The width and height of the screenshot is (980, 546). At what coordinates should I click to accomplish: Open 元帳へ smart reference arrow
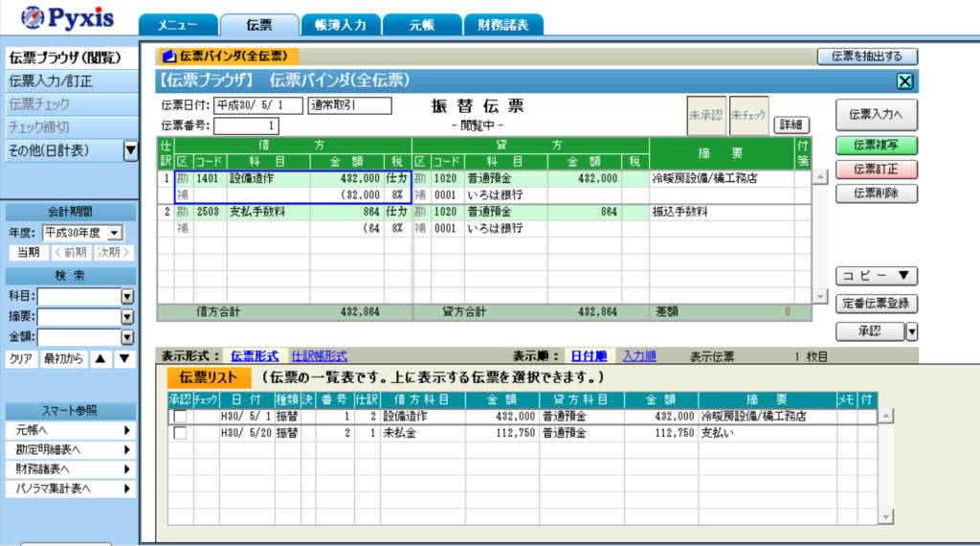tap(126, 430)
